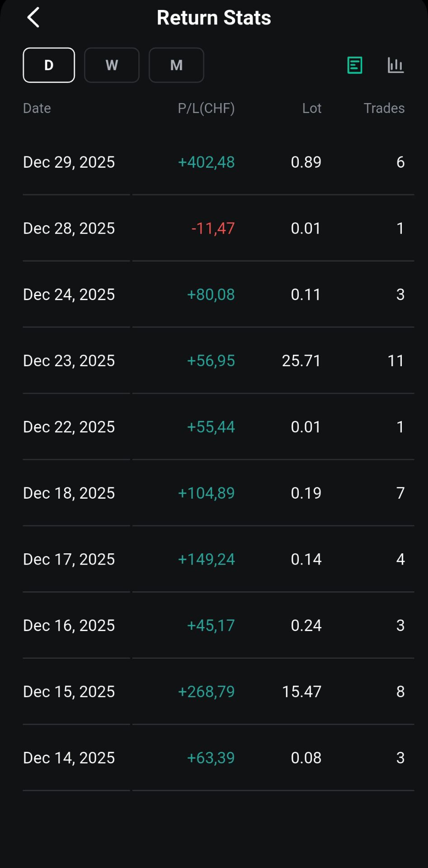Tap the Date column header
Image resolution: width=428 pixels, height=868 pixels.
(37, 108)
